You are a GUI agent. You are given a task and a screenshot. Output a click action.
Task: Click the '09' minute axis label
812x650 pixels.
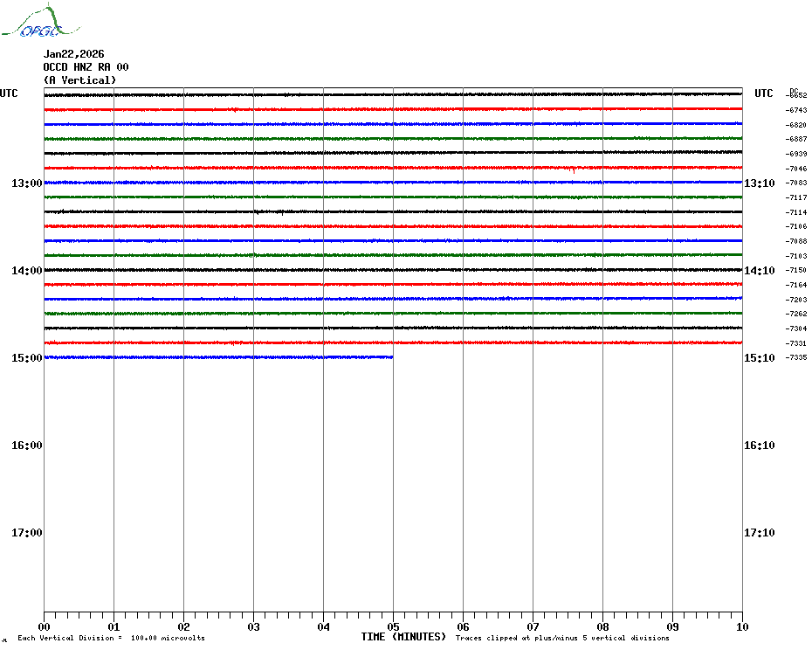tap(672, 626)
